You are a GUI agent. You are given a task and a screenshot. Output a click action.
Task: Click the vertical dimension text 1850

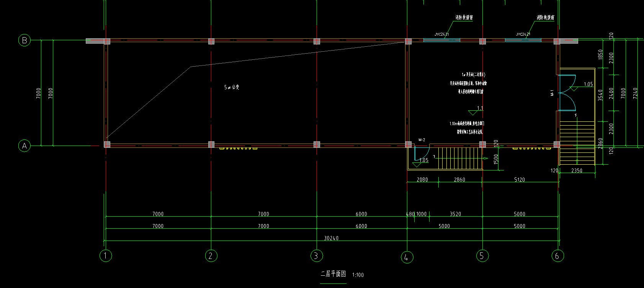600,54
